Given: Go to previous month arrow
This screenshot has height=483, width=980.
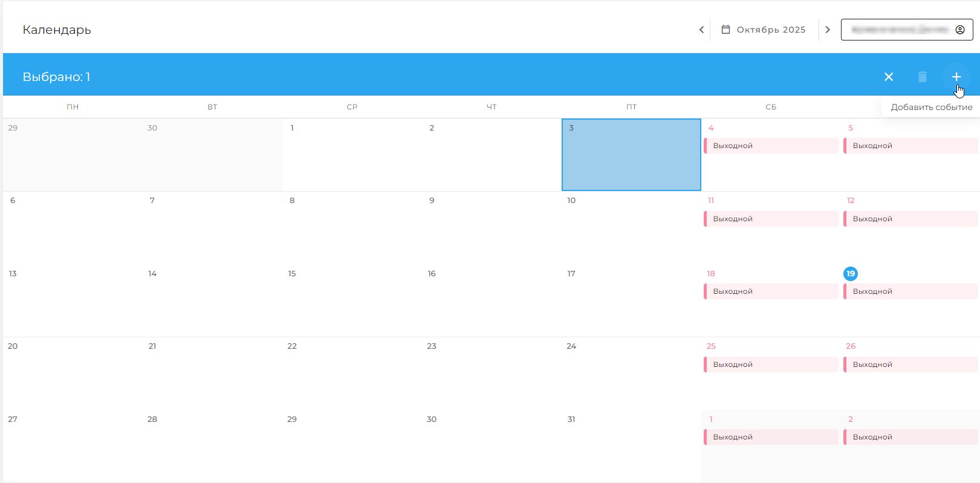Looking at the screenshot, I should tap(701, 30).
